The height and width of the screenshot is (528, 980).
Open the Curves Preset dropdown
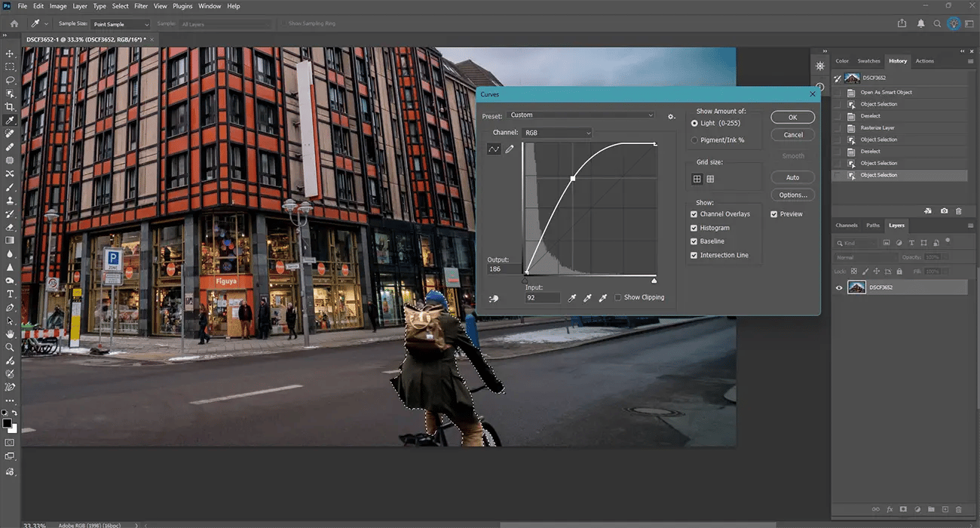click(x=581, y=115)
